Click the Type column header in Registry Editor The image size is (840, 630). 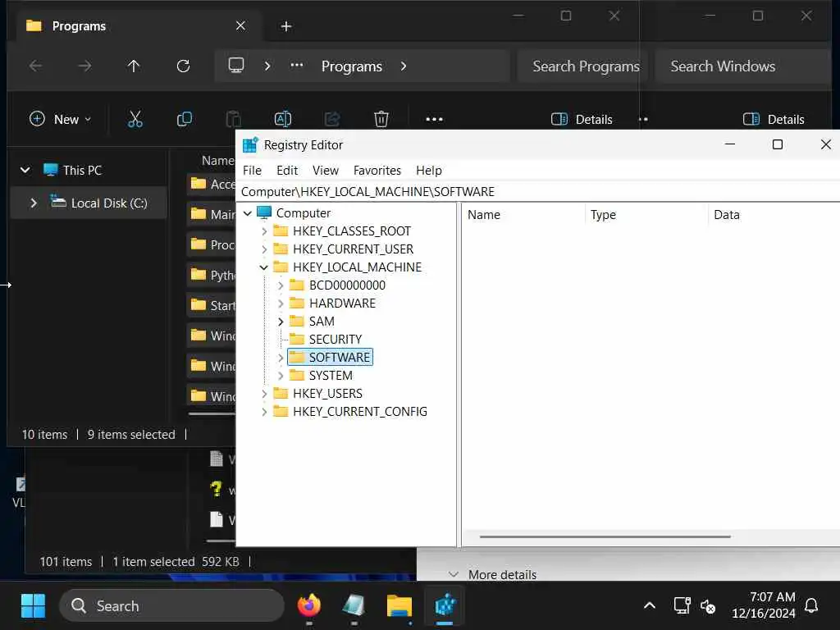pos(603,215)
